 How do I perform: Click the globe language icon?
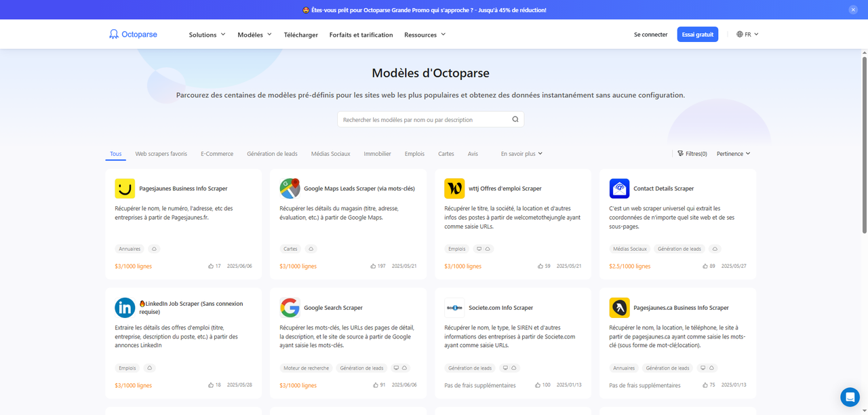(x=740, y=34)
